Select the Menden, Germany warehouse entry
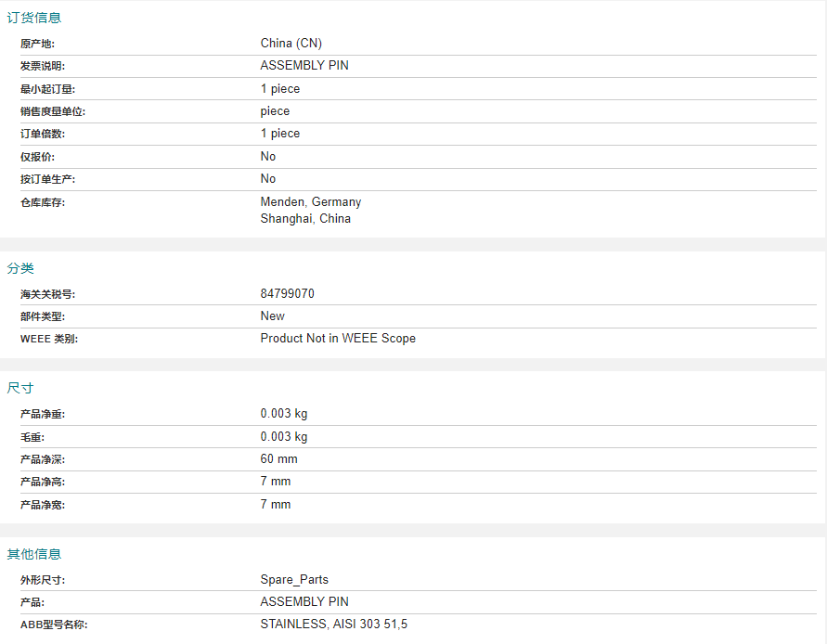This screenshot has height=644, width=827. [x=311, y=202]
